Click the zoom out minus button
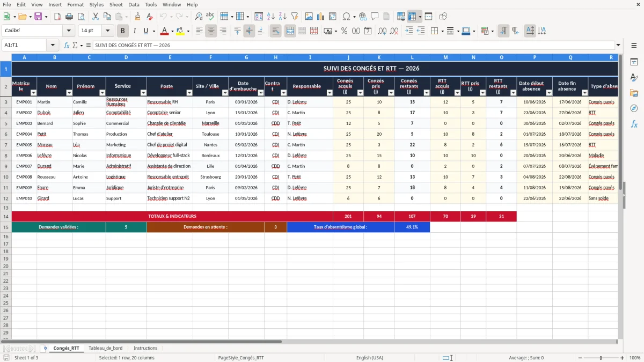The image size is (644, 362). click(x=580, y=358)
